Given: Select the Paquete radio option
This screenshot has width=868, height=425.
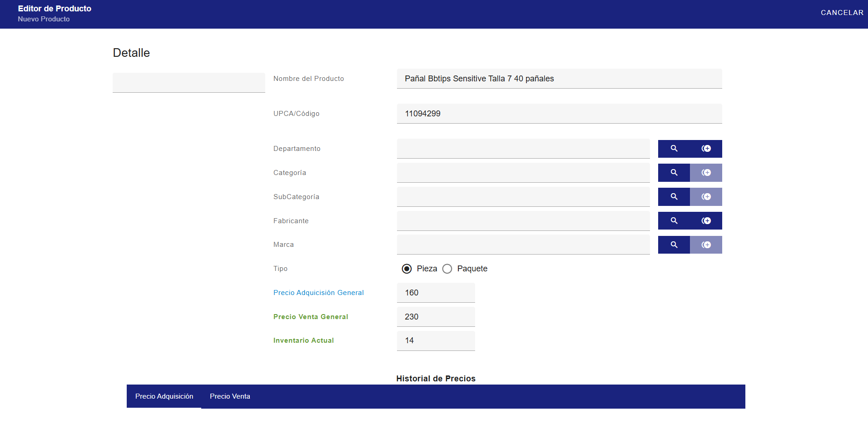Looking at the screenshot, I should coord(447,269).
